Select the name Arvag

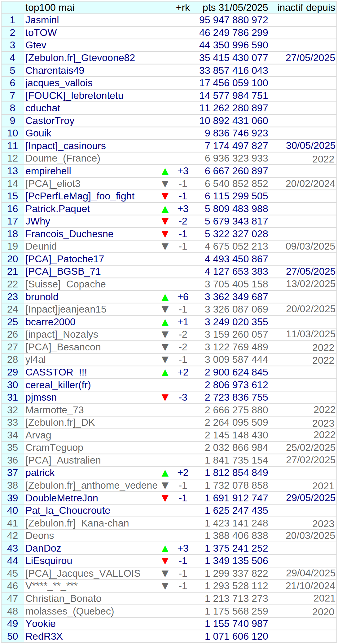[x=38, y=435]
